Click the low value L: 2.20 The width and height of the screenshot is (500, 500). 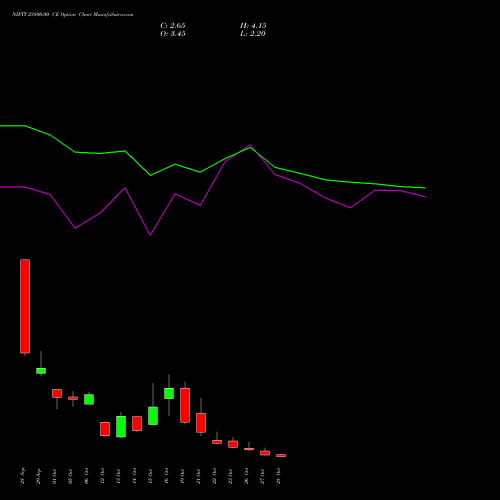coord(253,34)
